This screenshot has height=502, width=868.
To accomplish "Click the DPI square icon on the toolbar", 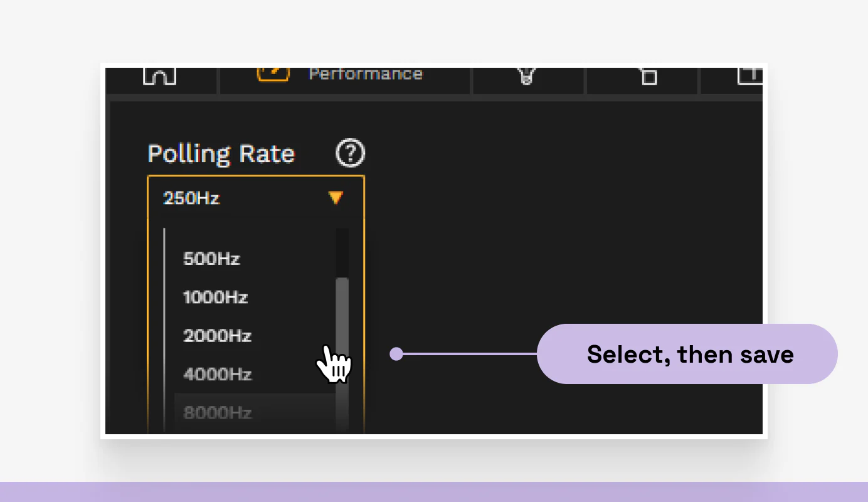I will point(649,77).
